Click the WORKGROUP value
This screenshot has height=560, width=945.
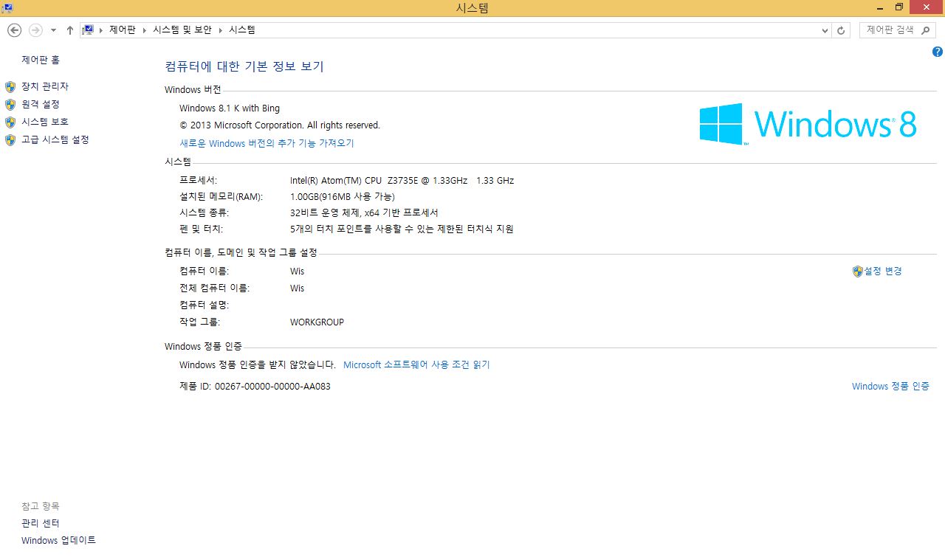(x=317, y=322)
